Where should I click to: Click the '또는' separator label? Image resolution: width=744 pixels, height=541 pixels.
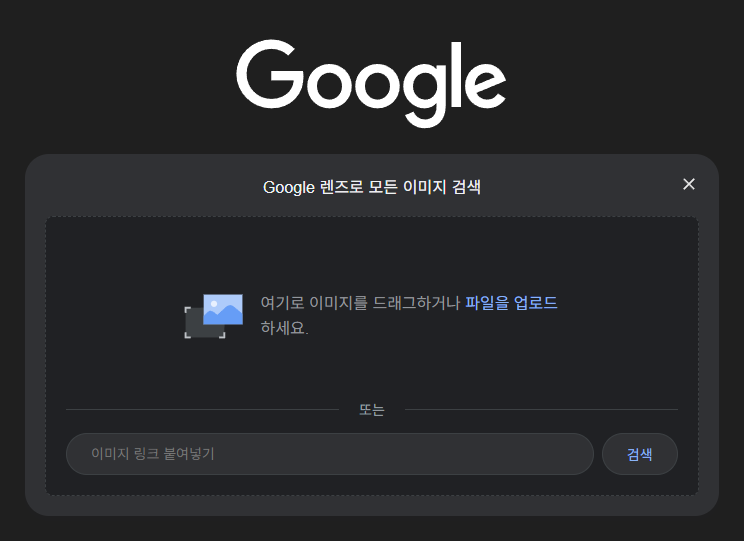pyautogui.click(x=372, y=410)
